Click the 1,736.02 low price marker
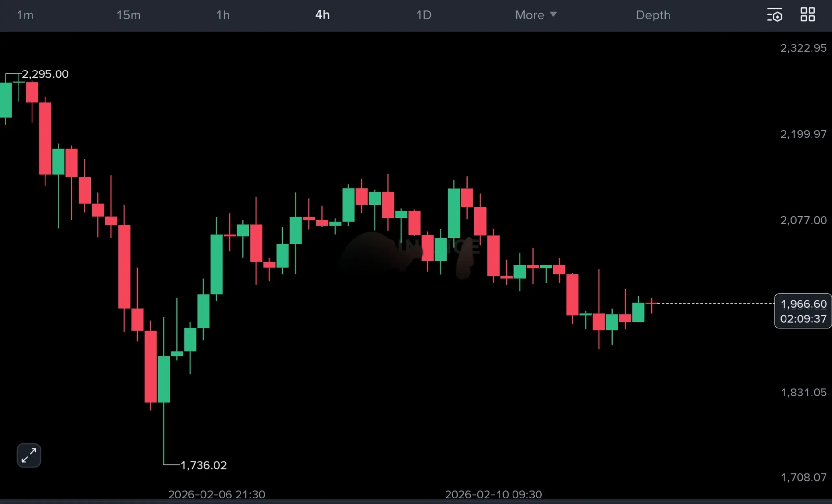The height and width of the screenshot is (504, 832). [x=203, y=465]
